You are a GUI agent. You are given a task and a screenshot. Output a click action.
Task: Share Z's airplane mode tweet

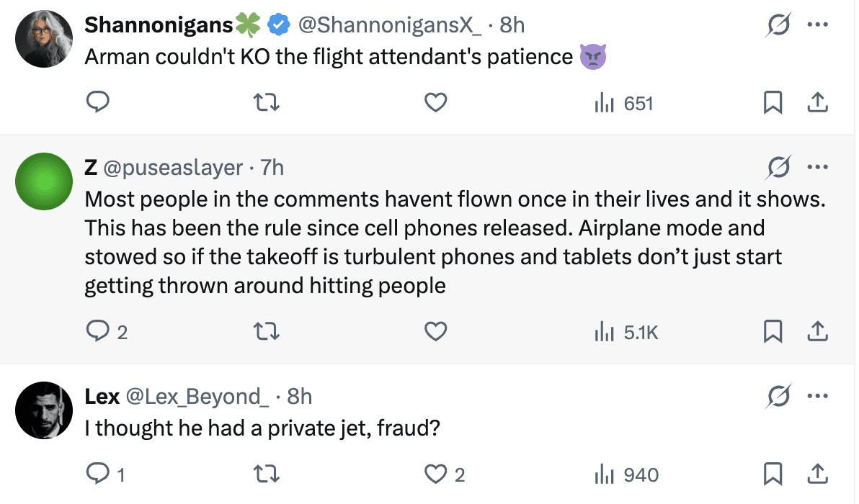pos(816,332)
